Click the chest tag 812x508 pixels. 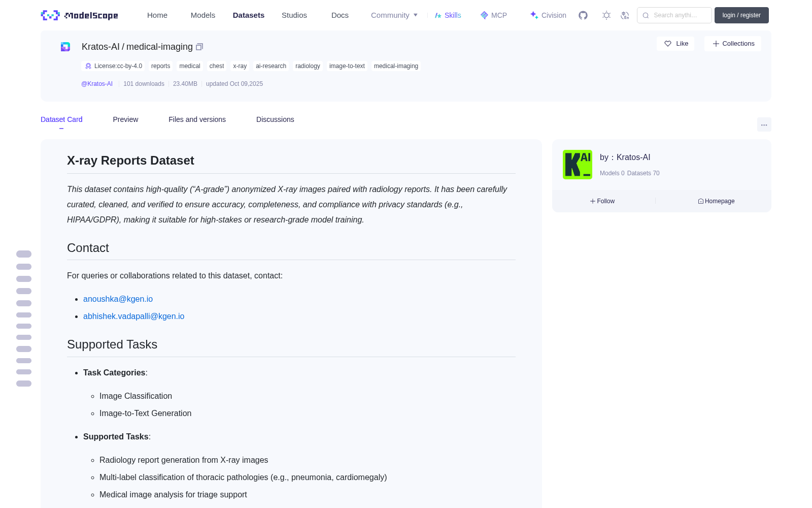coord(217,66)
